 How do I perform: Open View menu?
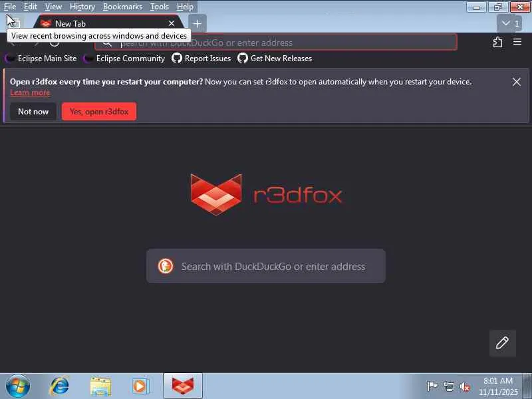[x=53, y=7]
